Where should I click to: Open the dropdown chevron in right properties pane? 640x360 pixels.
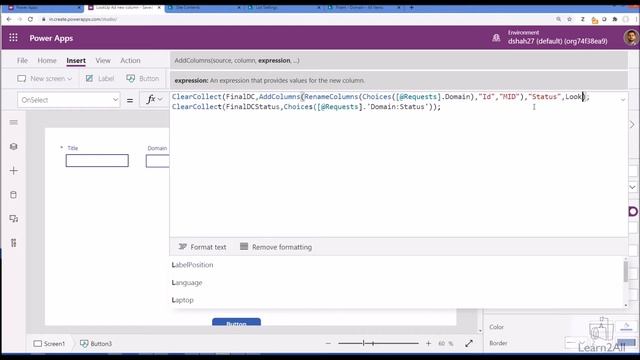632,187
